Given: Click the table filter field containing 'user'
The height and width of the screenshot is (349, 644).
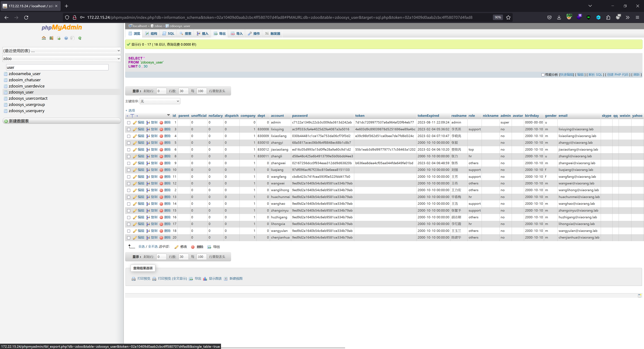Looking at the screenshot, I should (x=57, y=68).
